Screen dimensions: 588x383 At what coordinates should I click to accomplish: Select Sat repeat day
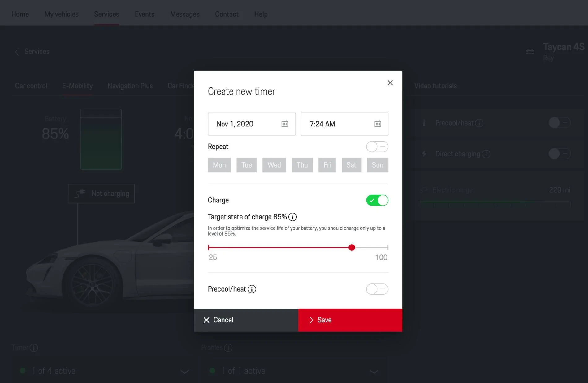tap(351, 165)
